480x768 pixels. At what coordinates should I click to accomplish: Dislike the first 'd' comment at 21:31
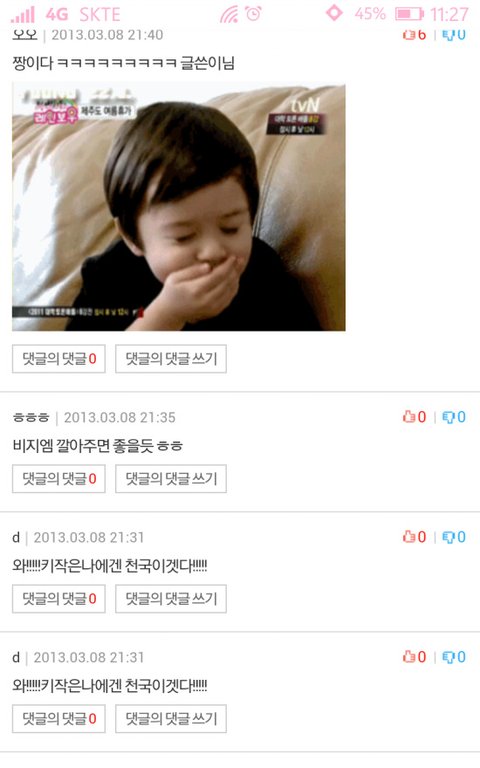coord(448,537)
